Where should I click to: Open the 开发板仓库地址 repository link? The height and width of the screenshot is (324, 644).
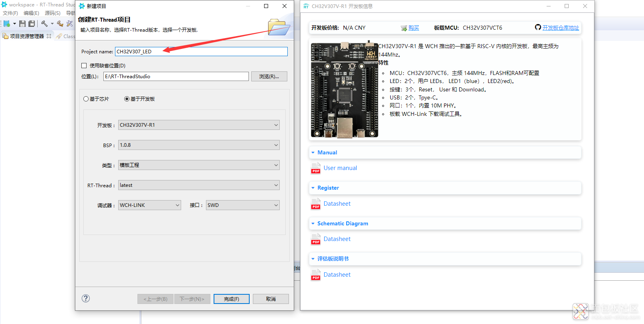click(x=561, y=28)
